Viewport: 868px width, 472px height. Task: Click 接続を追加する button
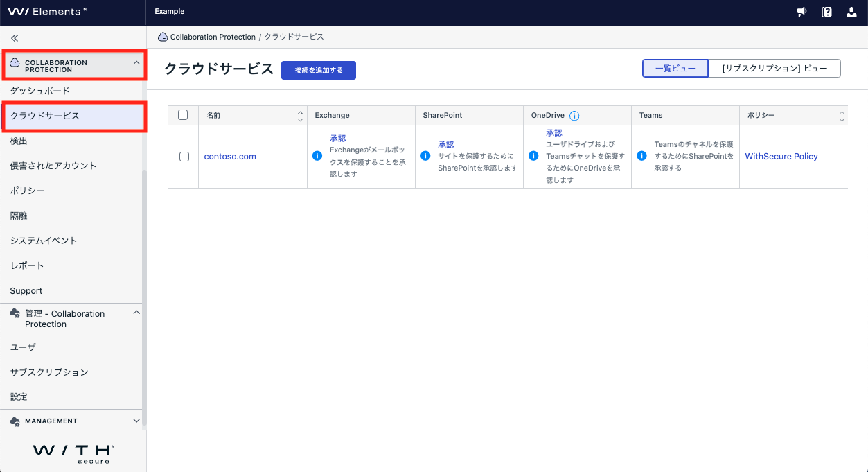319,70
